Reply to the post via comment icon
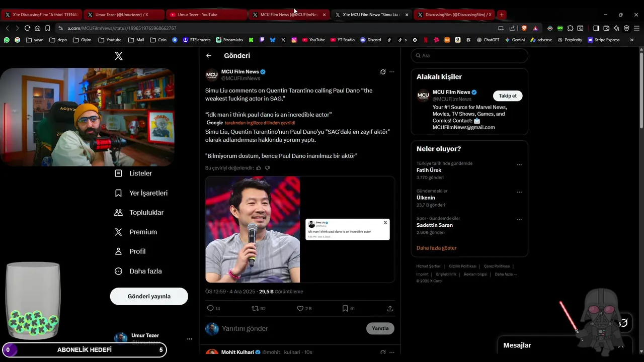Screen dimensions: 644x362 pyautogui.click(x=210, y=308)
